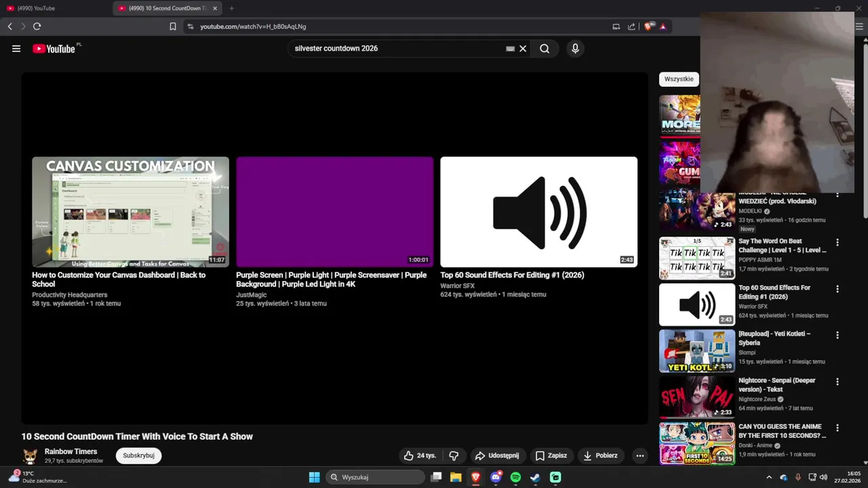
Task: Open options for Top 60 Sound Effects sidebar video
Action: point(837,289)
